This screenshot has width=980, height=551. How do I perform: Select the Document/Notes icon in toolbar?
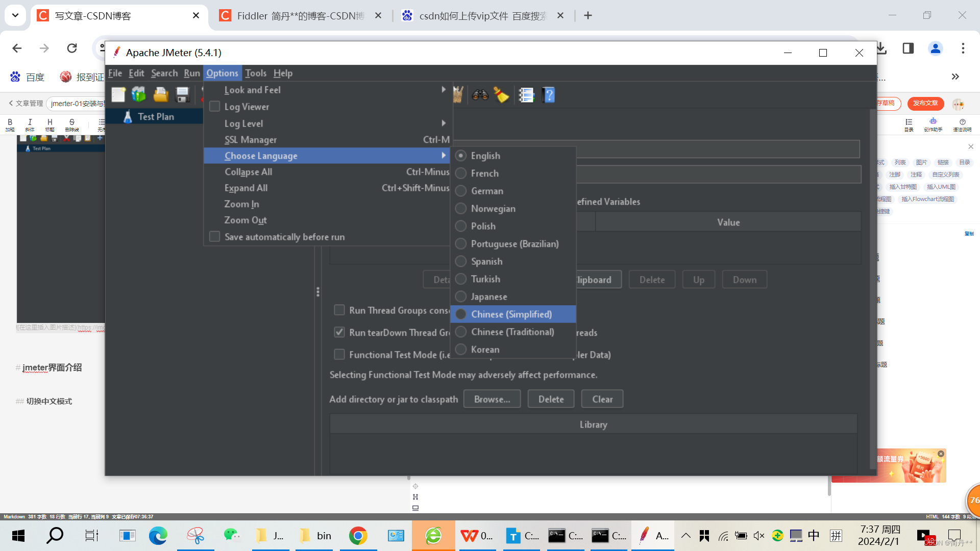[527, 95]
